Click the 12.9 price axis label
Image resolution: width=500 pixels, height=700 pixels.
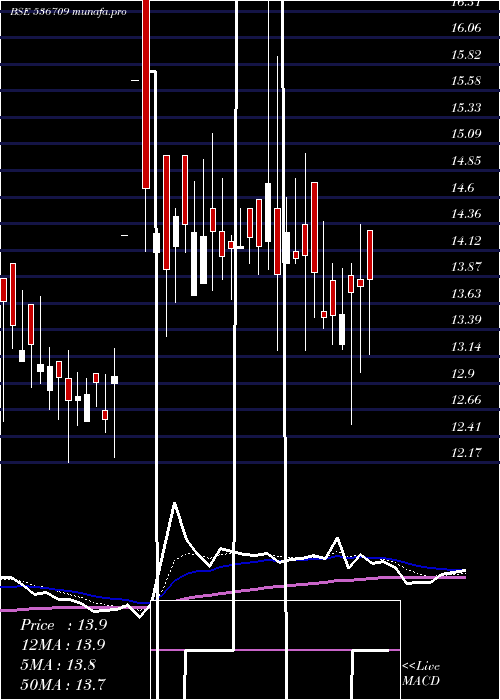[462, 373]
